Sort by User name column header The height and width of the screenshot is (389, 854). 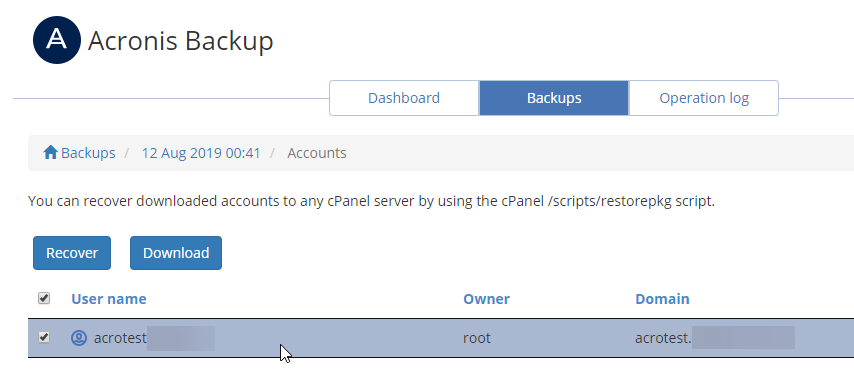coord(109,299)
